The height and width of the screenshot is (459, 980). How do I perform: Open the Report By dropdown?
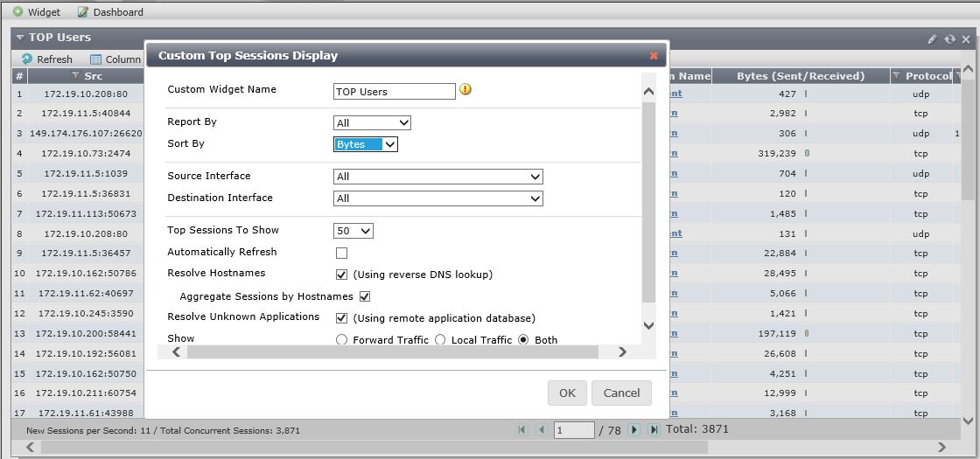tap(372, 123)
